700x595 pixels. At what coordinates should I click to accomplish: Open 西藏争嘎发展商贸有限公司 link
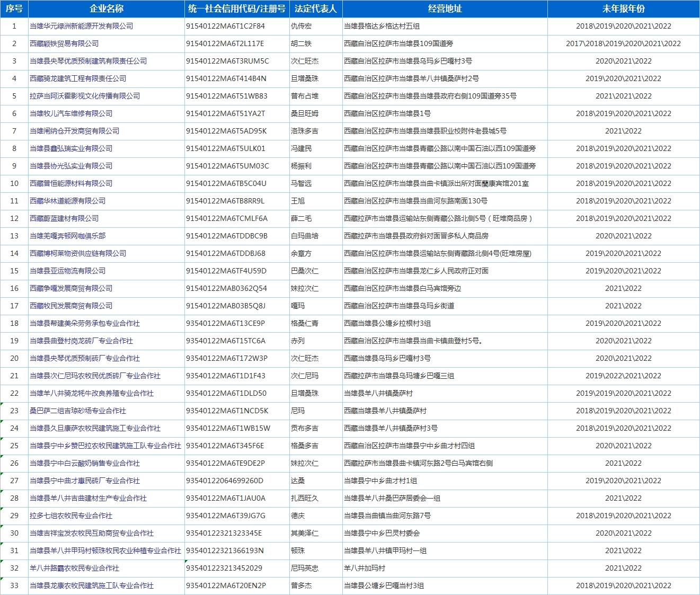coord(71,288)
